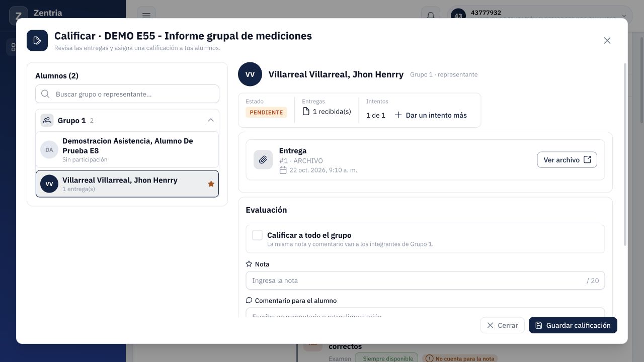Click the 'Grupo 1 · representante' label
Image resolution: width=644 pixels, height=362 pixels.
[x=444, y=74]
